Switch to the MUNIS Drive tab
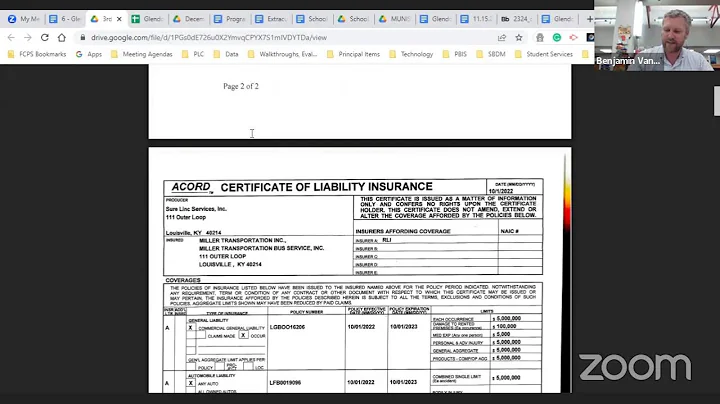The width and height of the screenshot is (720, 404). (394, 19)
